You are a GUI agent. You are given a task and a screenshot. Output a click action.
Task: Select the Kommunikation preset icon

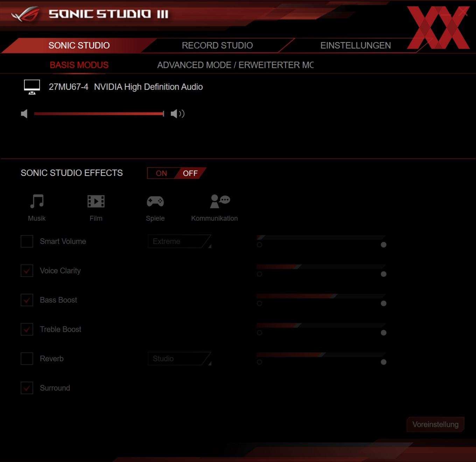(x=220, y=201)
